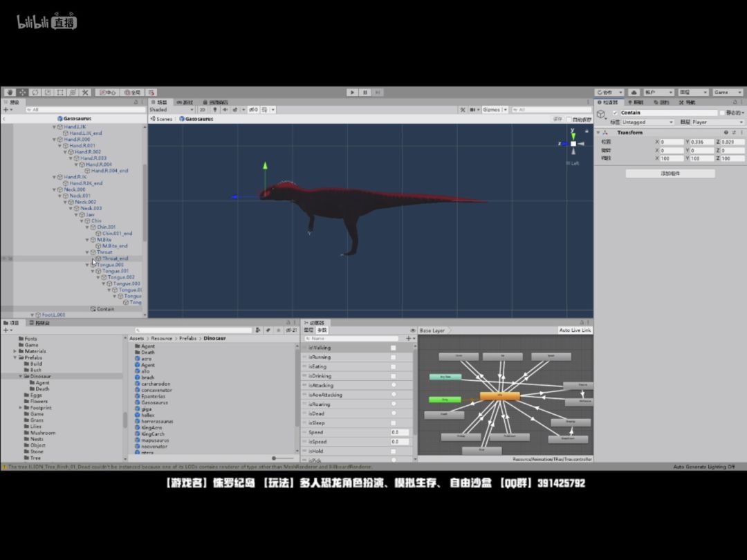Viewport: 747px width, 560px height.
Task: Select the Move tool
Action: pyautogui.click(x=22, y=93)
